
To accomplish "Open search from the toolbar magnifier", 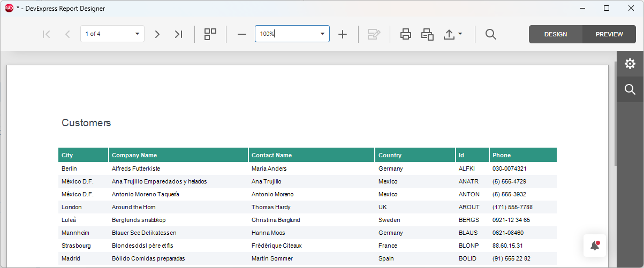I will tap(490, 34).
